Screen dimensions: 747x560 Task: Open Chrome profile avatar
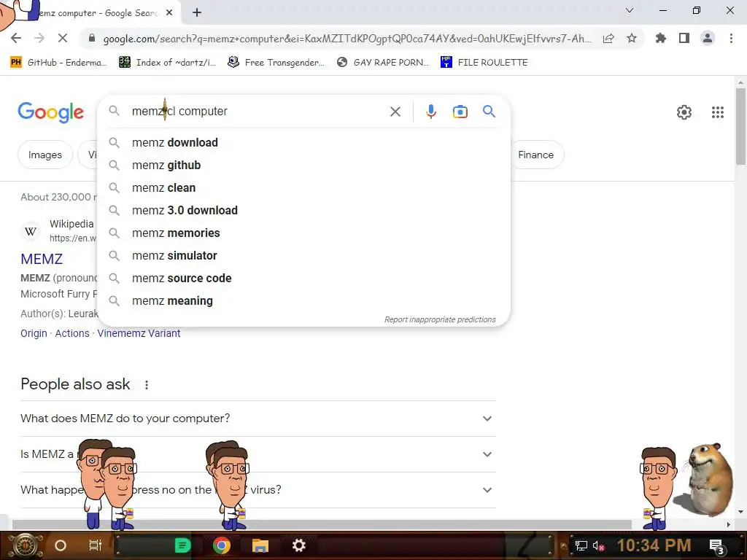pos(708,38)
